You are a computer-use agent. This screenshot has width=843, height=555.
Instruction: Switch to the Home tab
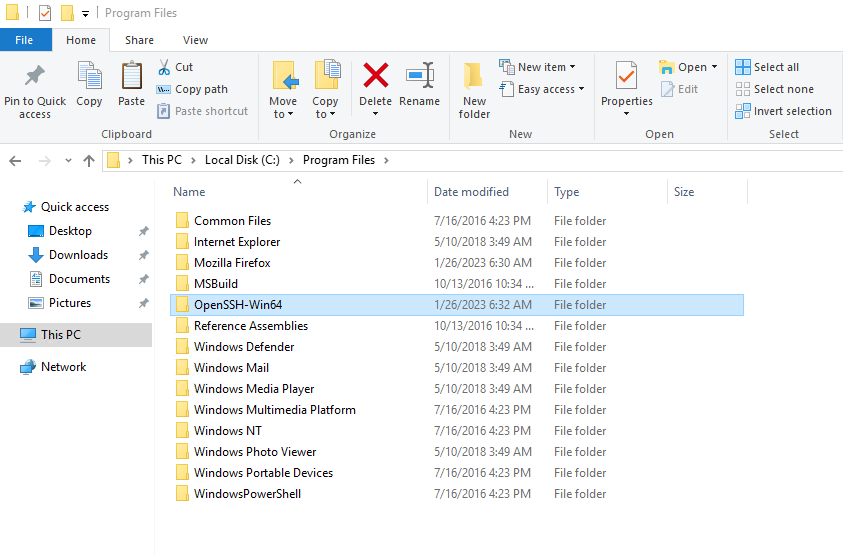(81, 40)
